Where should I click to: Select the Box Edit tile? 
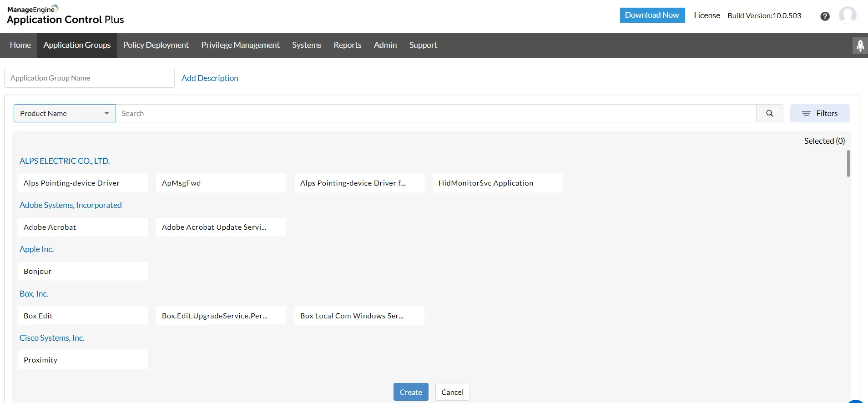tap(83, 316)
